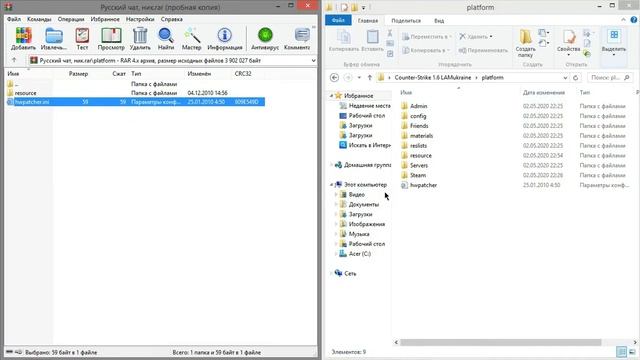640x360 pixels.
Task: Click the Свойства (Properties) ribbon icon
Action: tap(569, 43)
